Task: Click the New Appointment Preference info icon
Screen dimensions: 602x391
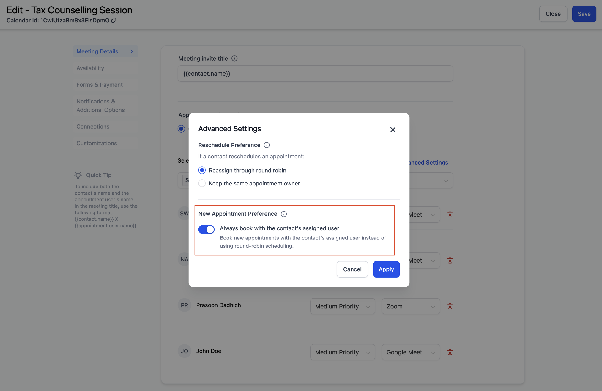Action: click(x=284, y=214)
